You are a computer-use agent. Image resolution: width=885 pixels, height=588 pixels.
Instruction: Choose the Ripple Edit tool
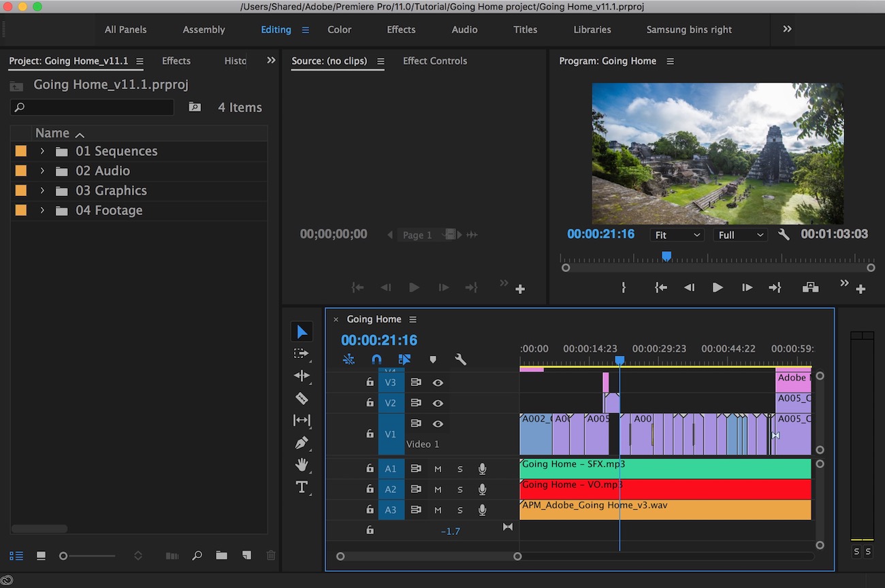(302, 376)
